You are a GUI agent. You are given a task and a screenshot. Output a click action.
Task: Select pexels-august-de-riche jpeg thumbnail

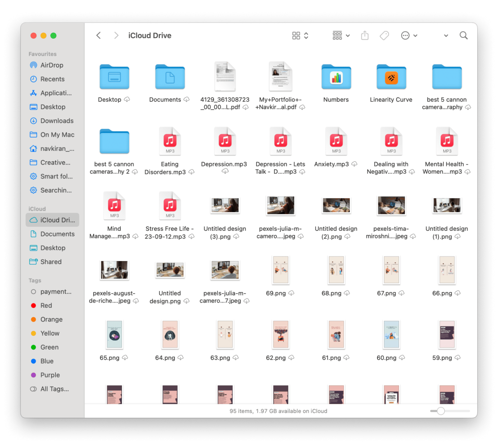coord(114,270)
